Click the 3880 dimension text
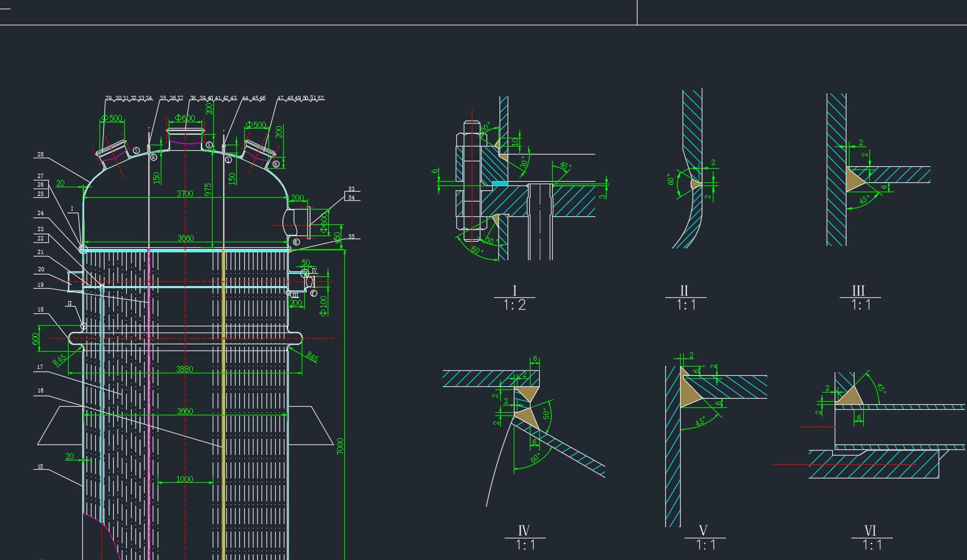 tap(185, 369)
